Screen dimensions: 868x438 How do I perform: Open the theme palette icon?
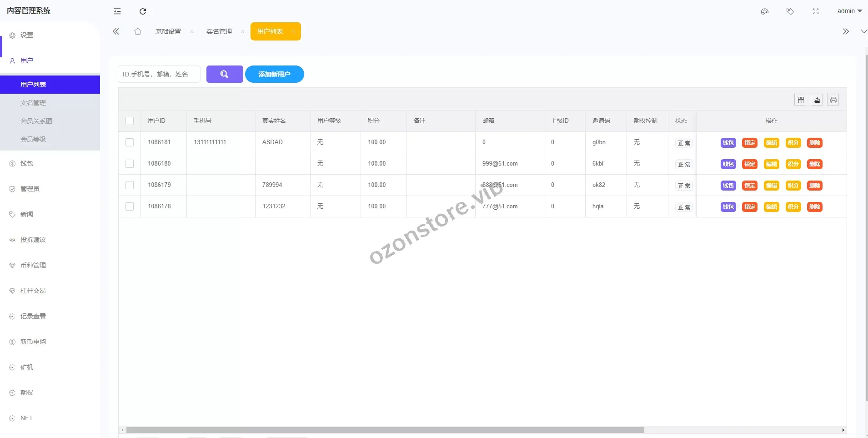765,11
